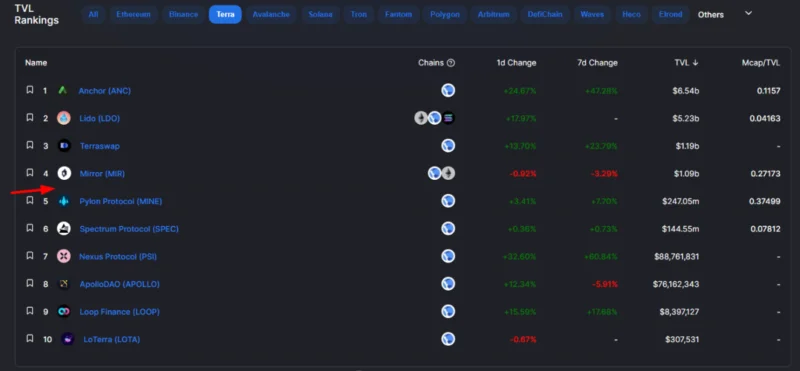Click Terra chain icon in ApolloDAO row
Image resolution: width=800 pixels, height=371 pixels.
(448, 283)
